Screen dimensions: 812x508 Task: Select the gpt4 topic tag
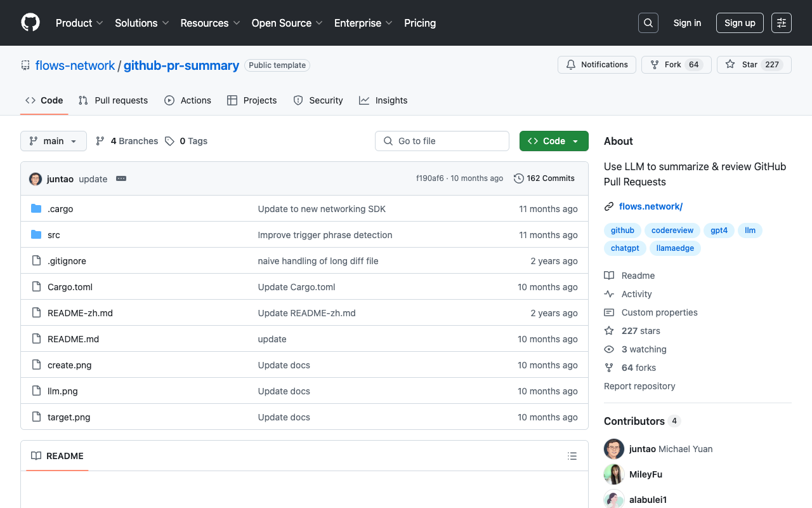[719, 231]
